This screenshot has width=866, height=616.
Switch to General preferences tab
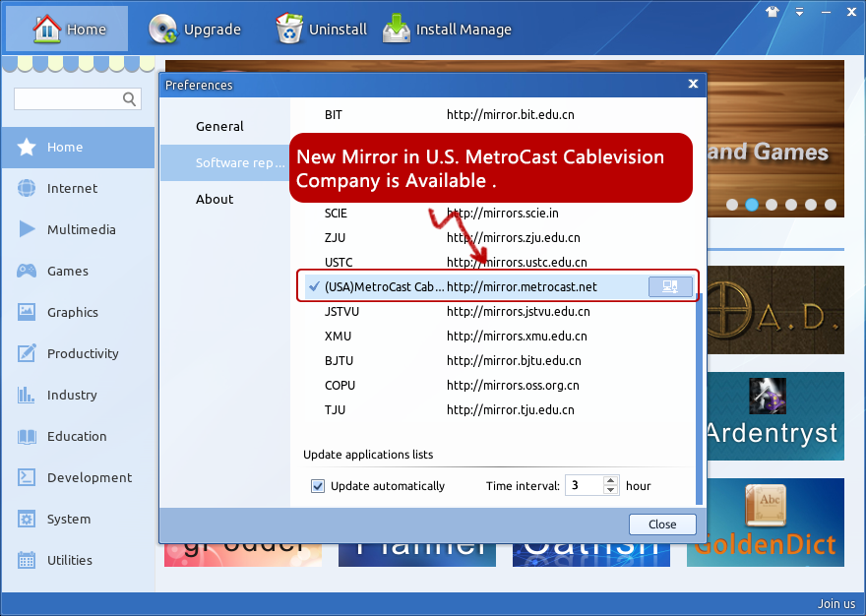tap(224, 127)
